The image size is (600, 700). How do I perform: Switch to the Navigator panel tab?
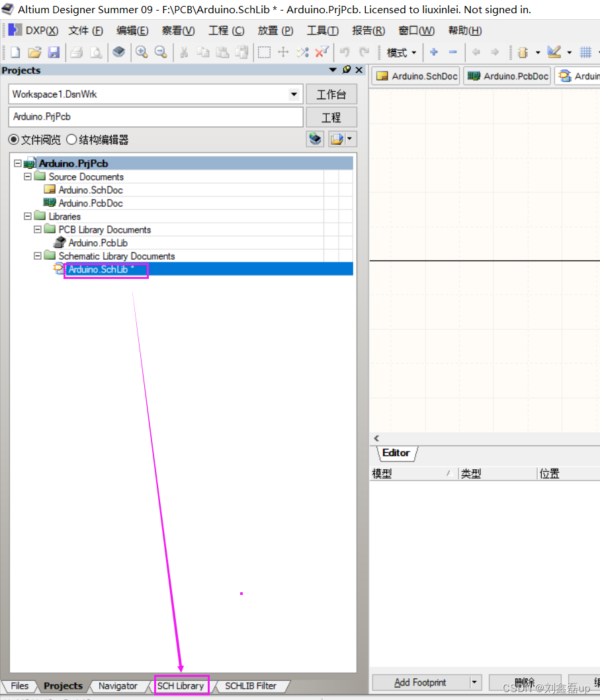click(x=118, y=685)
